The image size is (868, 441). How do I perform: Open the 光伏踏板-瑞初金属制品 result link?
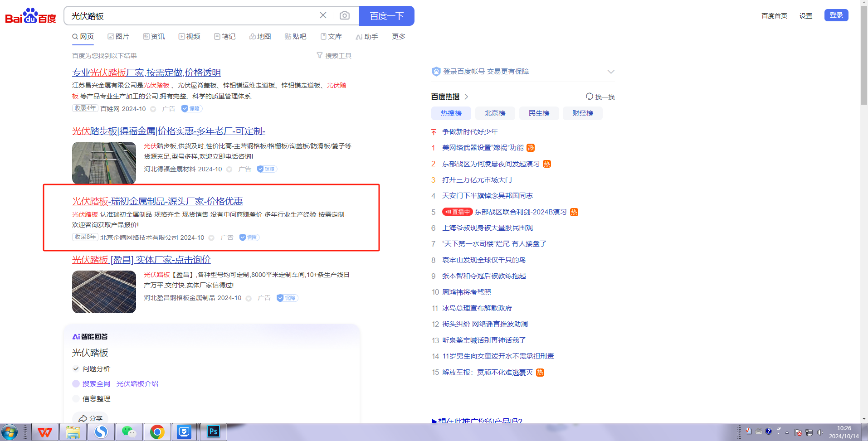157,201
